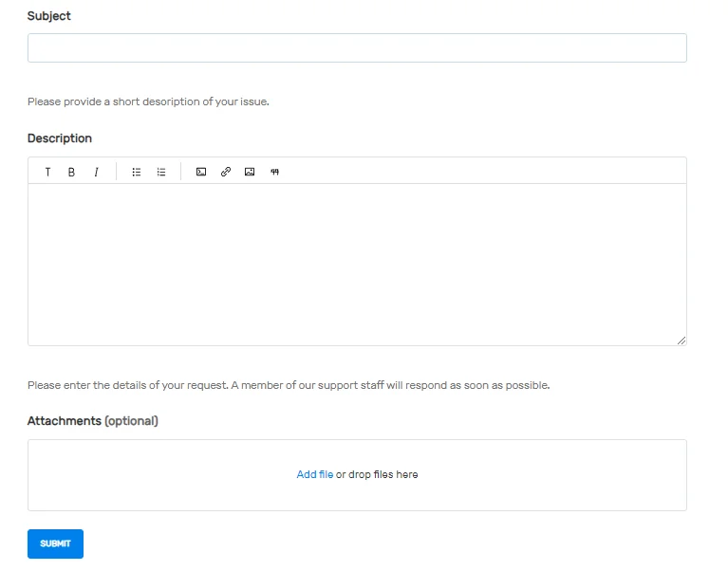Click the description box resize handle
The image size is (728, 571).
(681, 341)
